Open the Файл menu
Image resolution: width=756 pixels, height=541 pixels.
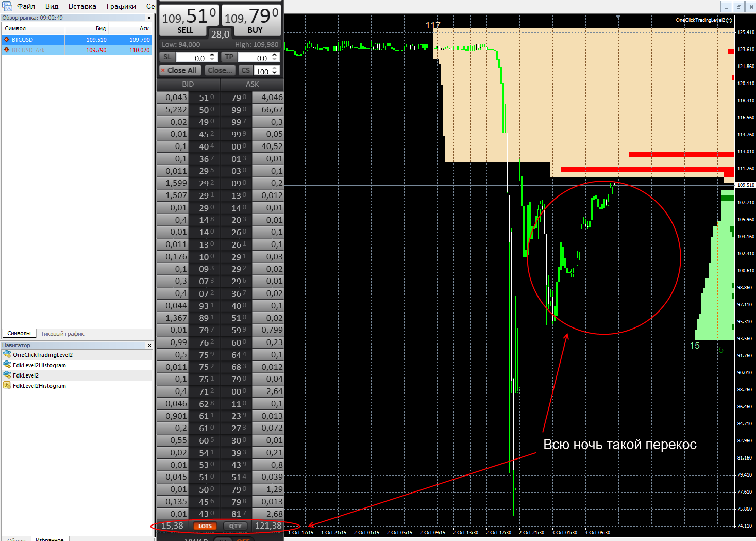pyautogui.click(x=26, y=6)
